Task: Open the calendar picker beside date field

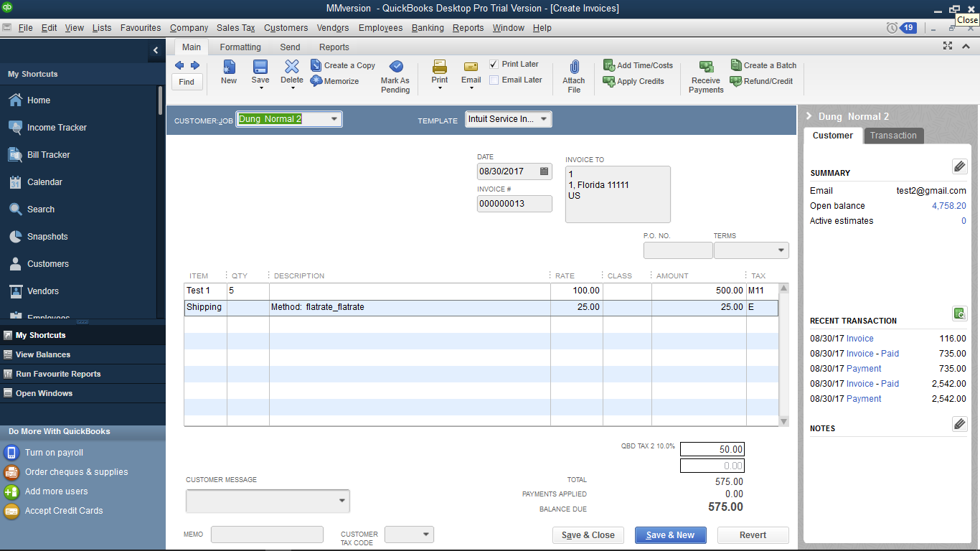Action: [545, 171]
